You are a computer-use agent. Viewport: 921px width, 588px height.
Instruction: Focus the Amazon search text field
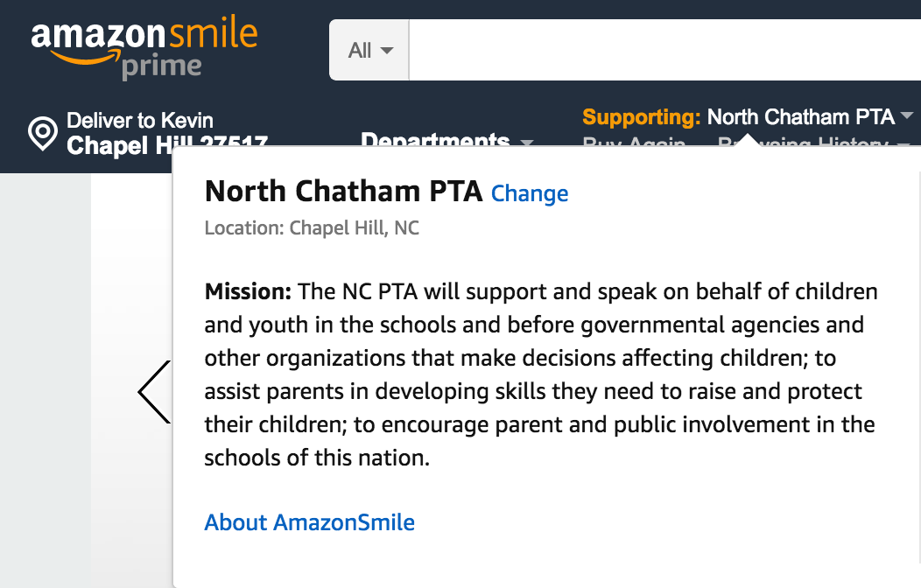coord(664,50)
